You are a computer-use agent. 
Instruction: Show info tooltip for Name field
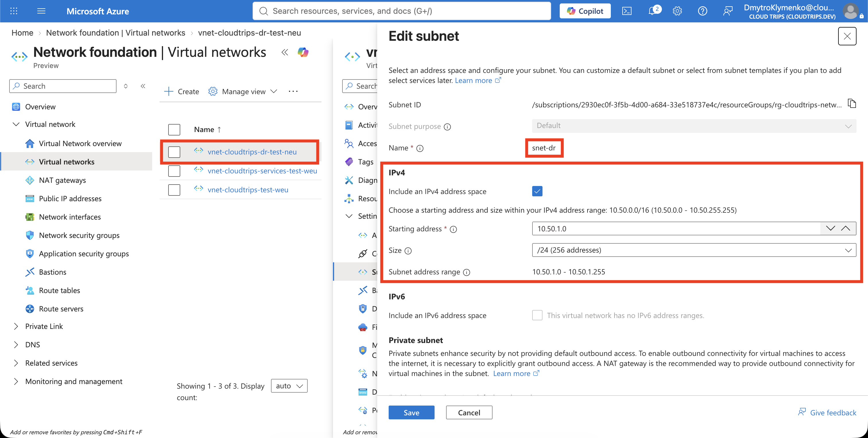point(420,149)
